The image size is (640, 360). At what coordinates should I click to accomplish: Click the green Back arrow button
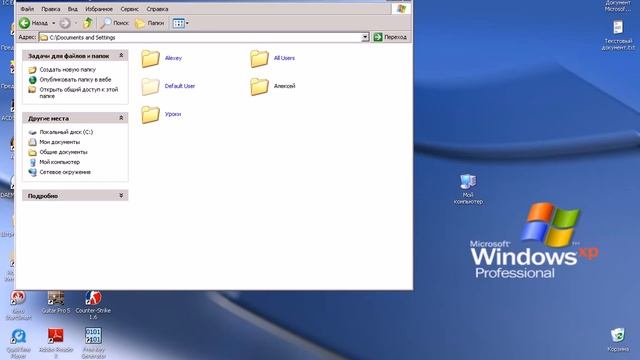pyautogui.click(x=25, y=23)
